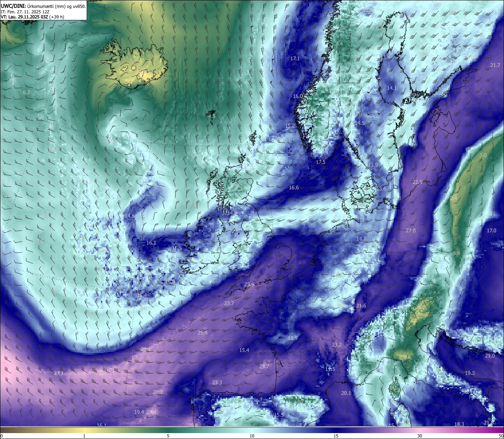
Task: Click the map value '25.7'
Action: click(264, 366)
